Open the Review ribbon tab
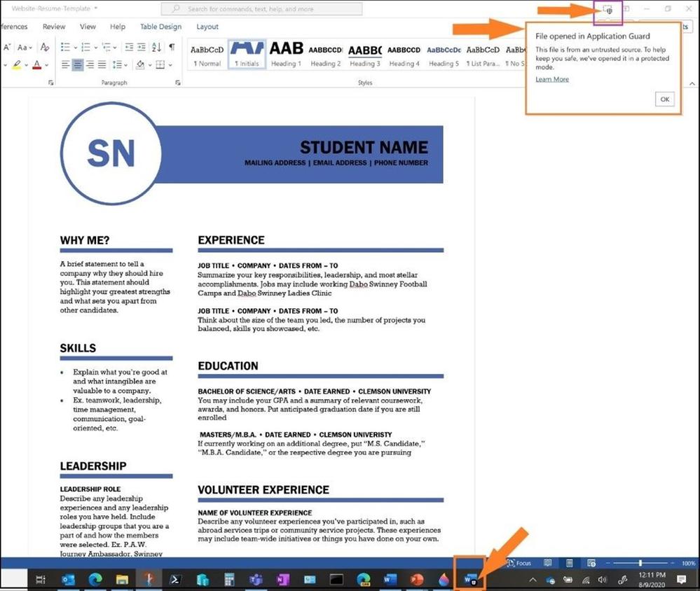Viewport: 700px width, 591px height. coord(54,27)
